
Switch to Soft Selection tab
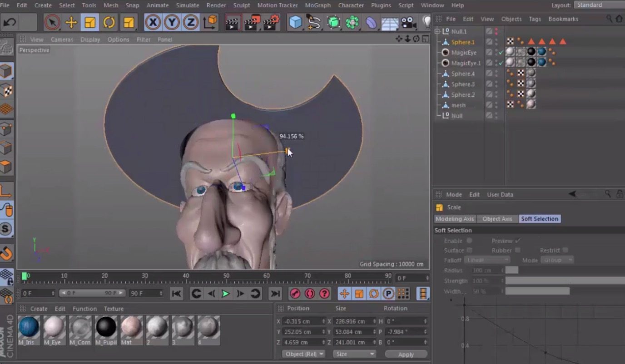coord(540,219)
